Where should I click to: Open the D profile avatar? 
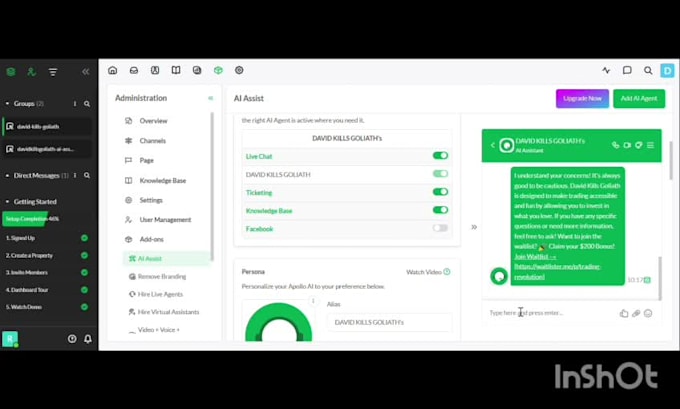pyautogui.click(x=667, y=70)
